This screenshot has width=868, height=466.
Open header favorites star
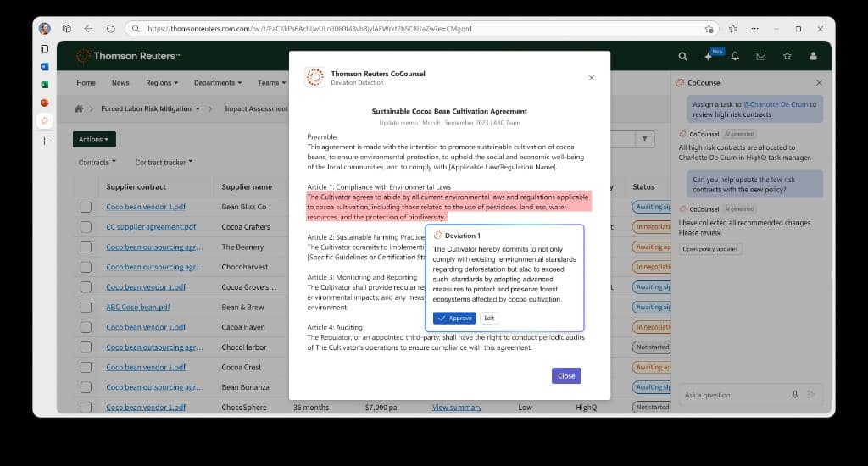(787, 56)
